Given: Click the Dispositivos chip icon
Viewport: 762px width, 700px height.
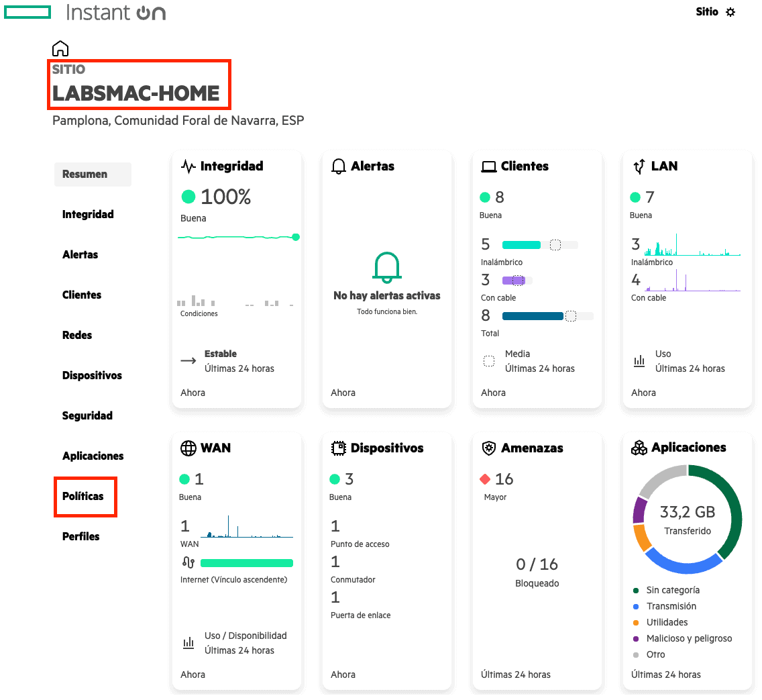Looking at the screenshot, I should [x=339, y=448].
